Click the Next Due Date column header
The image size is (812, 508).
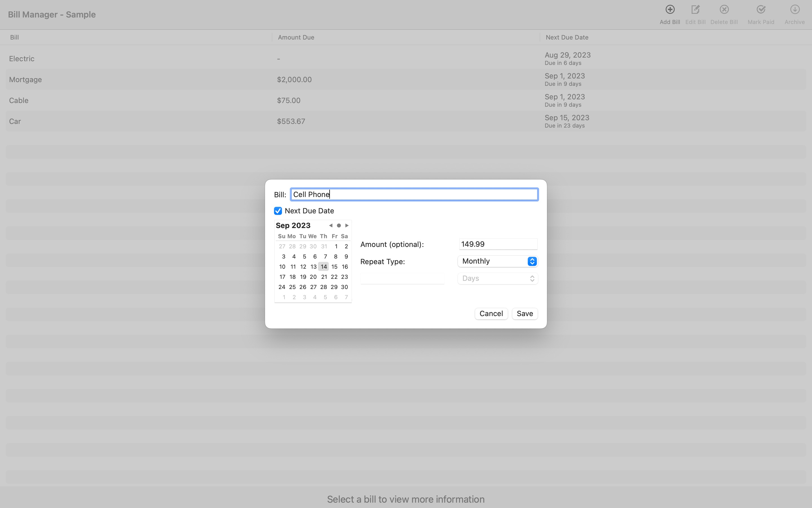[567, 37]
